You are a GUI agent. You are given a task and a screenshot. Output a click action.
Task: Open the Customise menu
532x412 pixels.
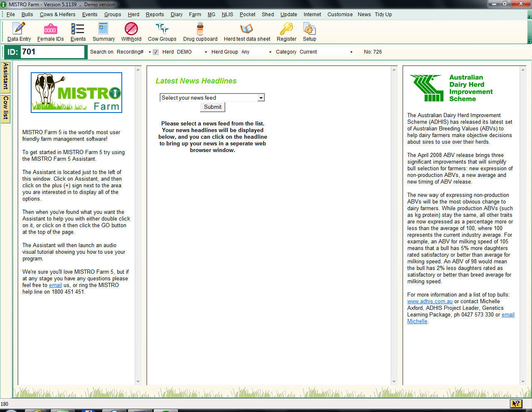[340, 14]
